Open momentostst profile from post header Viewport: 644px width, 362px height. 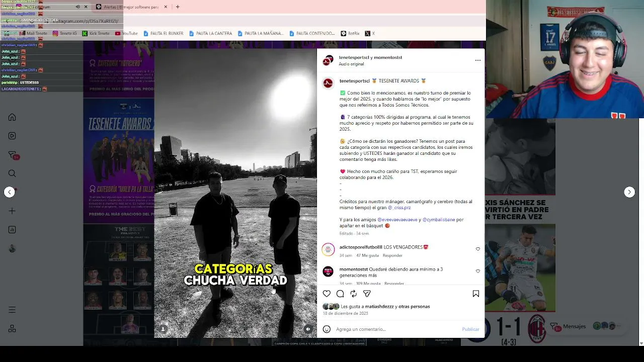coord(388,57)
